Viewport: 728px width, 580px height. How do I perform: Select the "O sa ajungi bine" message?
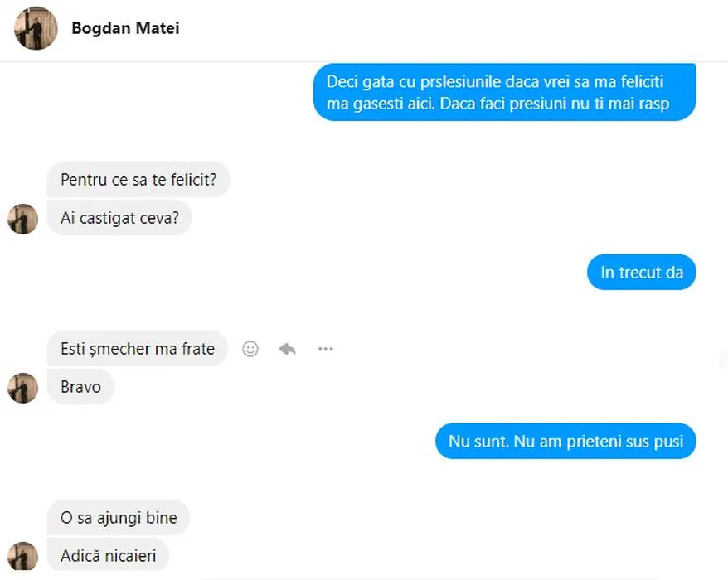point(119,518)
